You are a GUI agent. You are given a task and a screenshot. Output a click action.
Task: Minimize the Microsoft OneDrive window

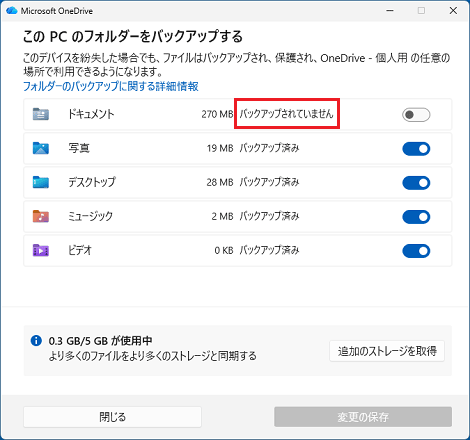pyautogui.click(x=390, y=11)
